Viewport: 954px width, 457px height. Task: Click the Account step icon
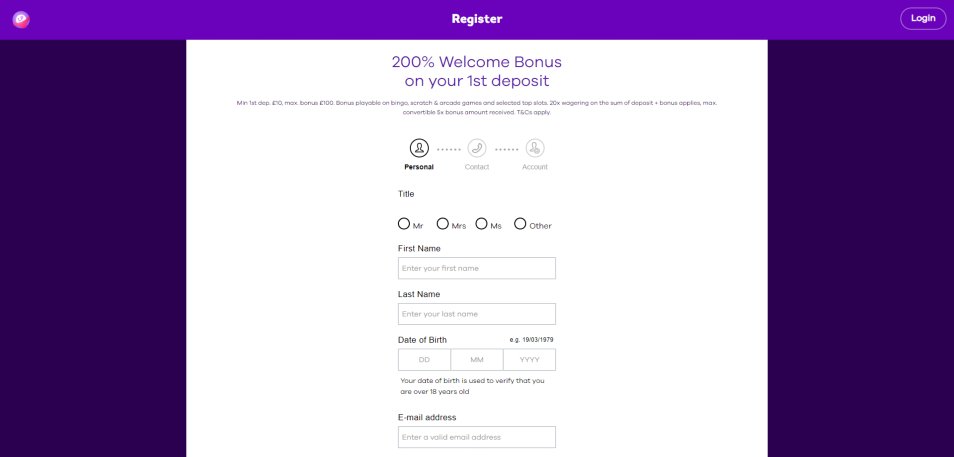535,148
